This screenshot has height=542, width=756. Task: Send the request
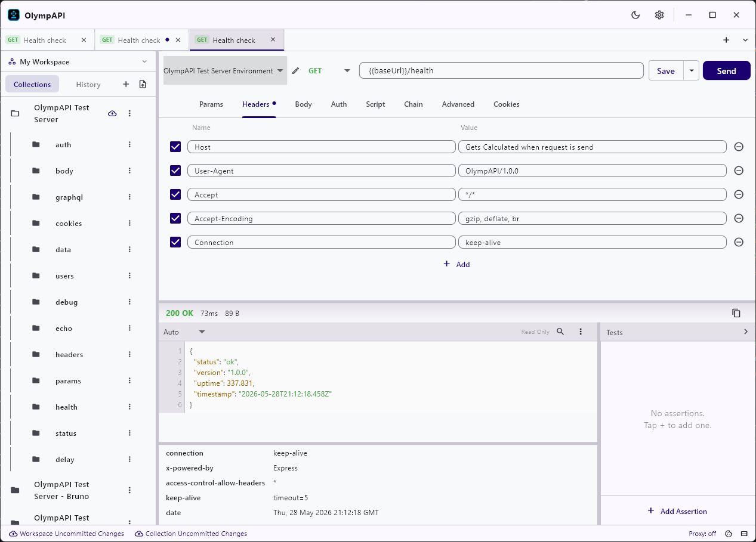[726, 70]
